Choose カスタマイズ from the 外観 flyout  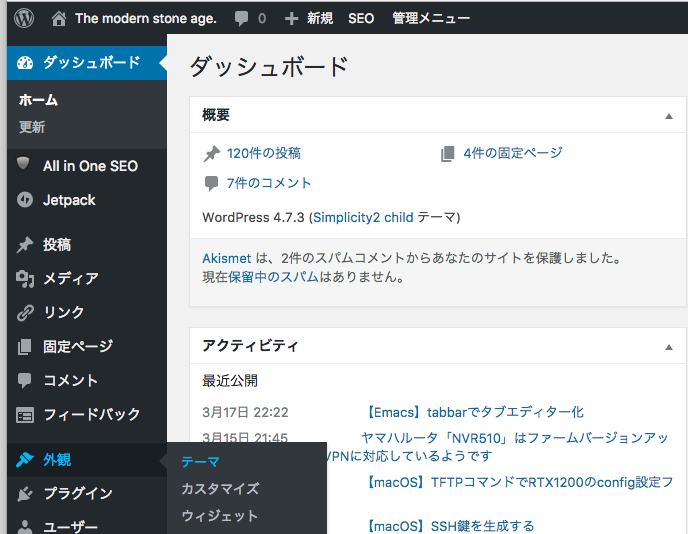(x=220, y=489)
